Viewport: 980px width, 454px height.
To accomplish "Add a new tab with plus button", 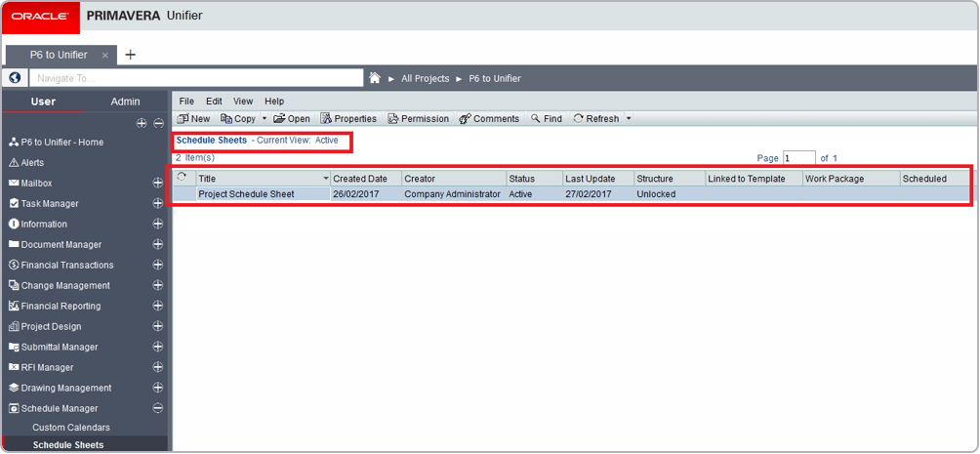I will tap(130, 55).
